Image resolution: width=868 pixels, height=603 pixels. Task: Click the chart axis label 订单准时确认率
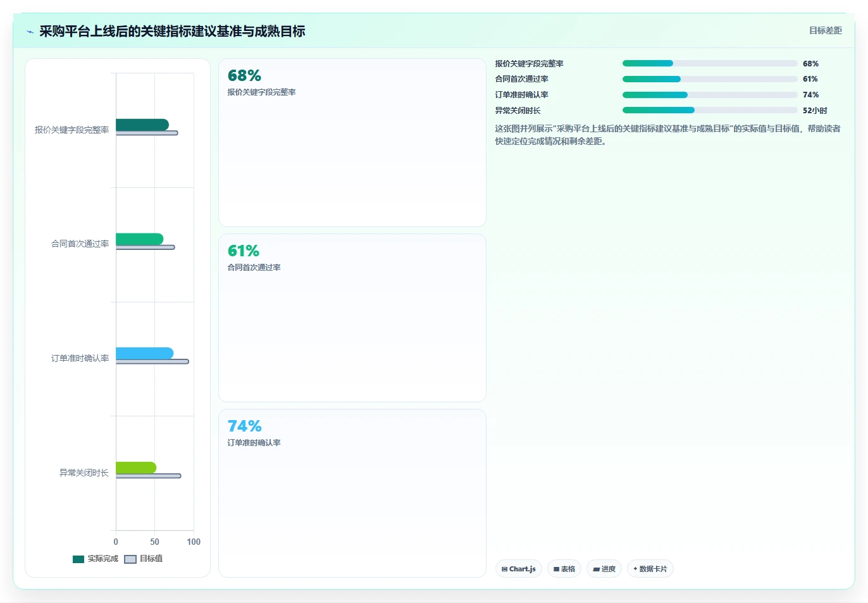pyautogui.click(x=80, y=358)
